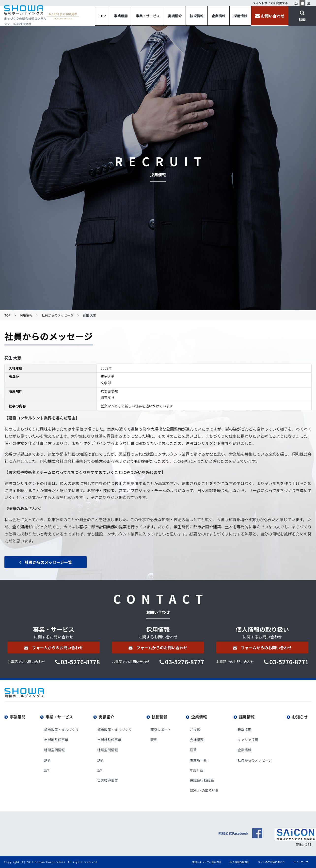Open 沿革 footer link
Viewport: 316px width, 868px height.
tap(193, 750)
